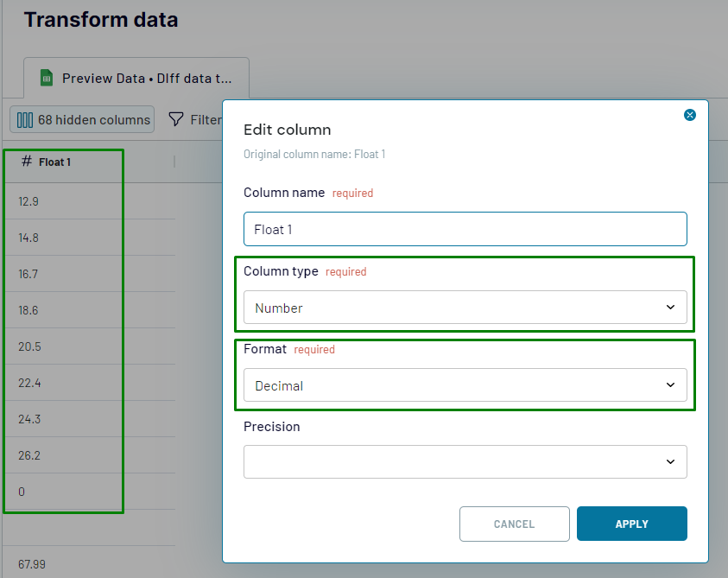Expand the empty Precision dropdown
The height and width of the screenshot is (578, 728).
pyautogui.click(x=465, y=461)
